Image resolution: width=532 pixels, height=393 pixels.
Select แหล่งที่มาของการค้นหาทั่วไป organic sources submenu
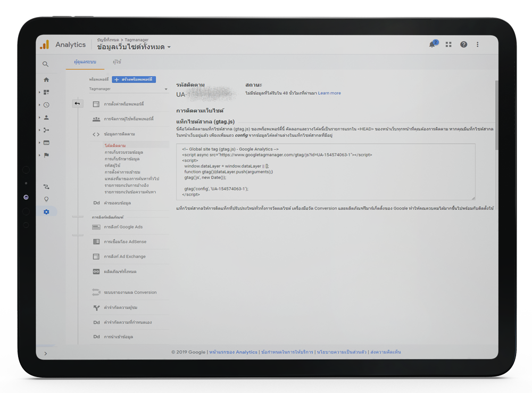(131, 179)
